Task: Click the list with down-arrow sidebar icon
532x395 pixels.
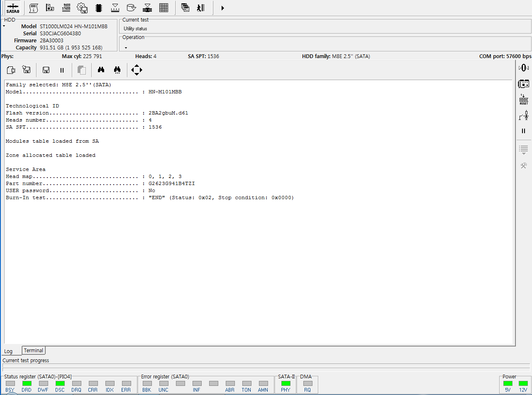Action: click(x=524, y=150)
